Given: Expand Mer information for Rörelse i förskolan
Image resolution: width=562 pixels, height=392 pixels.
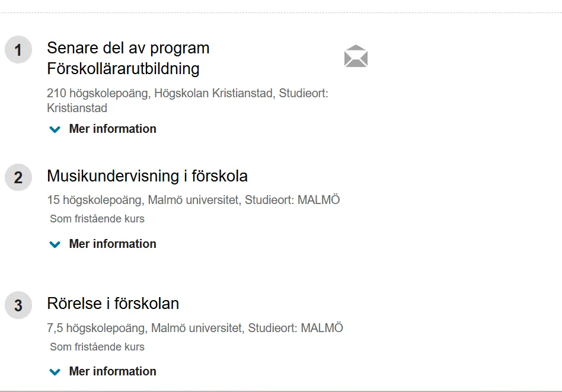Looking at the screenshot, I should [x=113, y=371].
